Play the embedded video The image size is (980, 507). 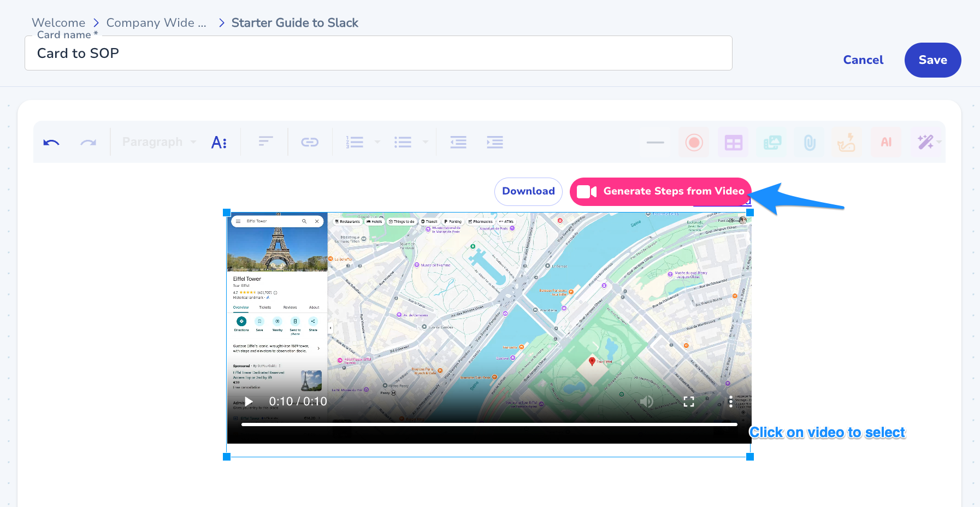click(x=249, y=402)
